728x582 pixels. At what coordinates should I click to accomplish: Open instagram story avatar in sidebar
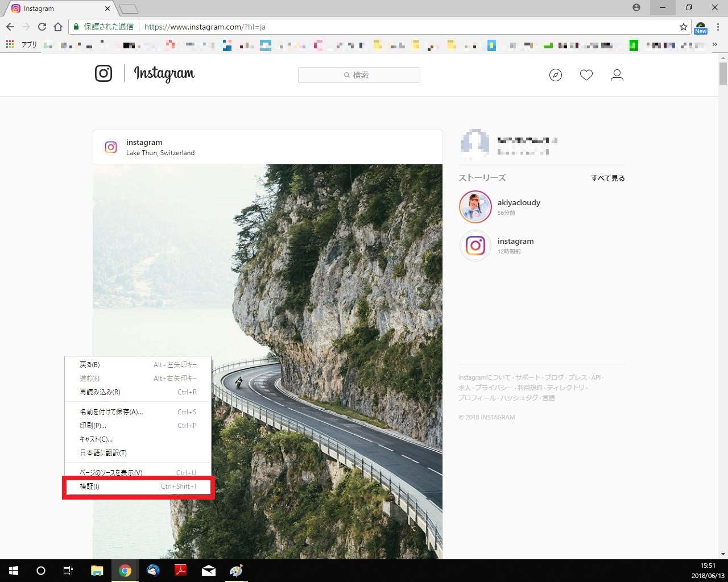[475, 246]
